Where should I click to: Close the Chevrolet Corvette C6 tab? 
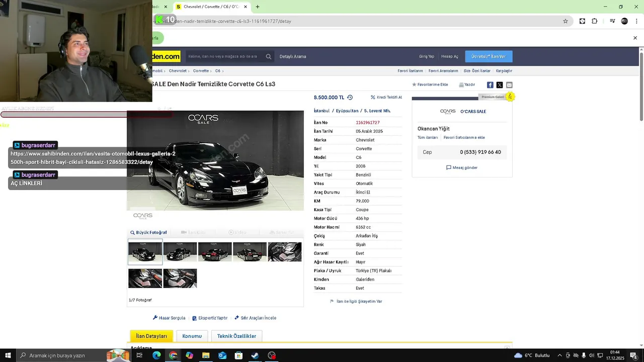point(246,7)
